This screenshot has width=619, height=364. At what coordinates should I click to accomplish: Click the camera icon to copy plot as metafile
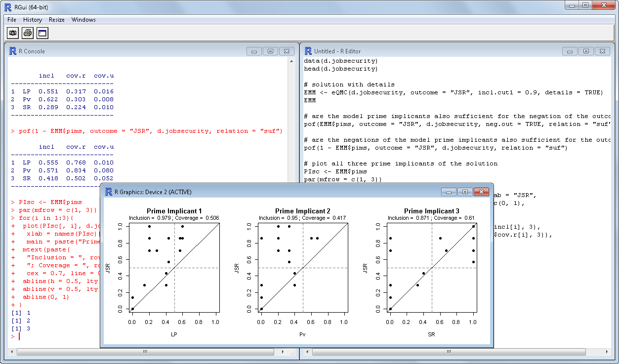tap(13, 33)
